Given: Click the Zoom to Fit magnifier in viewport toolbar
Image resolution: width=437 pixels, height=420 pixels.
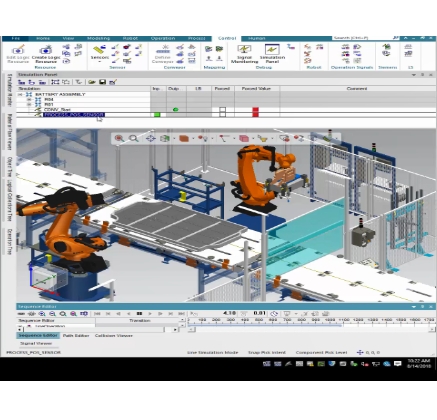Looking at the screenshot, I should click(134, 138).
